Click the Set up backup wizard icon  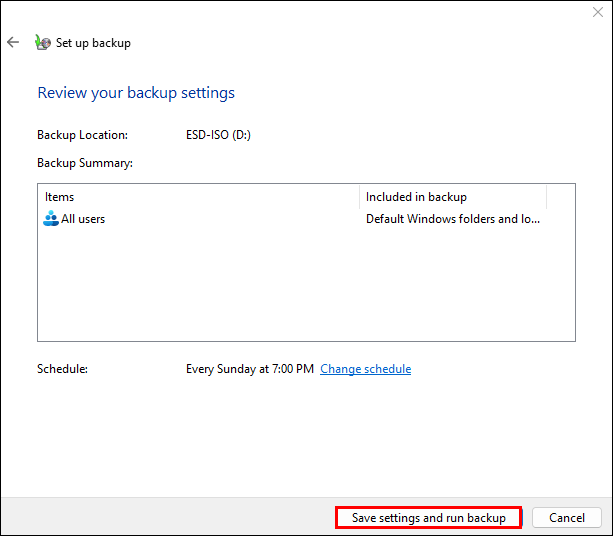point(42,43)
